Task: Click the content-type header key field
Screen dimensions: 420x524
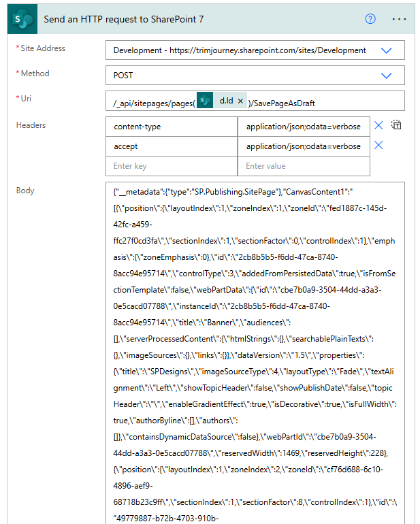Action: coord(172,127)
